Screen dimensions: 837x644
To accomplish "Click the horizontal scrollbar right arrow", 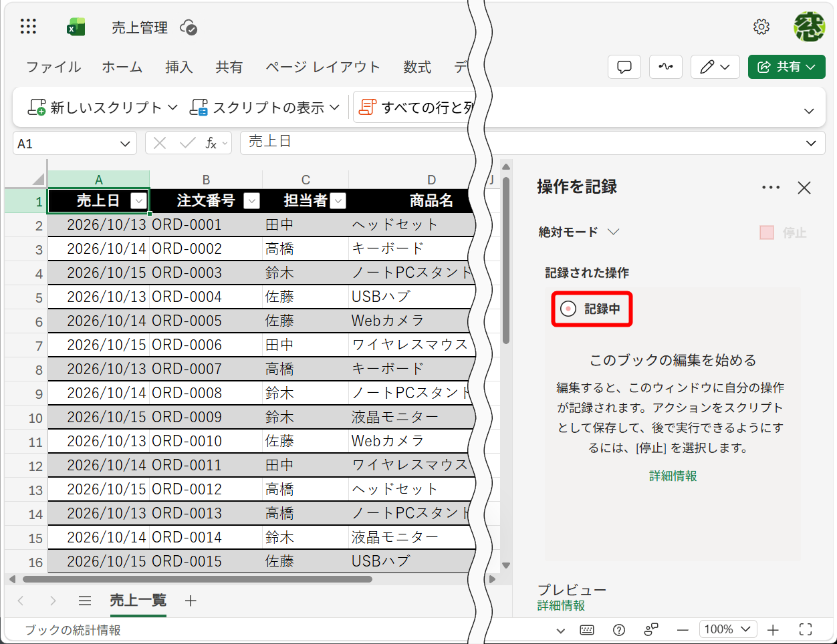I will [493, 579].
